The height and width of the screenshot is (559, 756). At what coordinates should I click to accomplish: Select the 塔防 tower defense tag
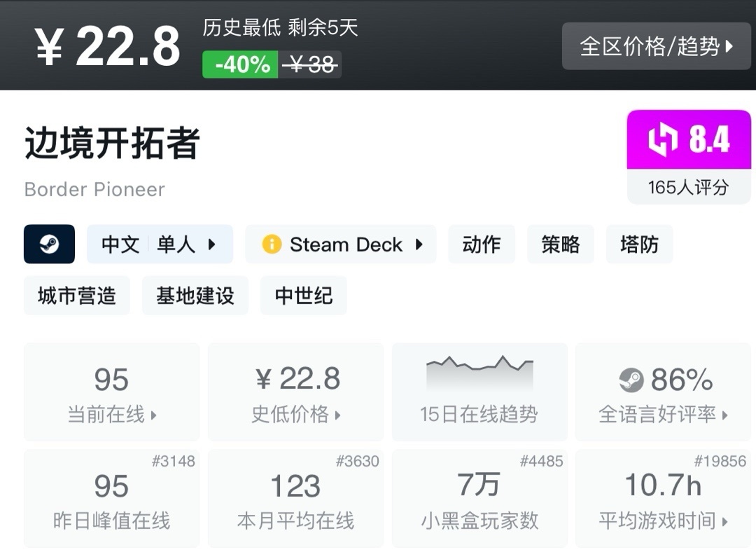639,244
